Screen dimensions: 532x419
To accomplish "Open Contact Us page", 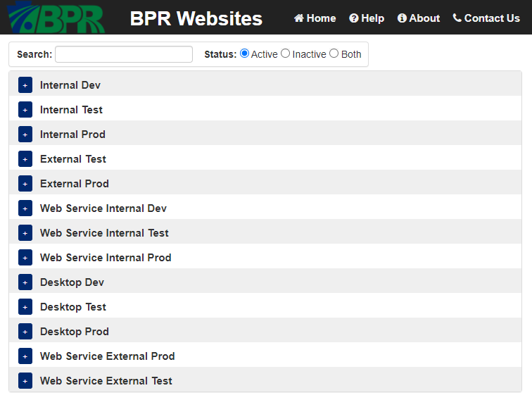I will coord(486,18).
